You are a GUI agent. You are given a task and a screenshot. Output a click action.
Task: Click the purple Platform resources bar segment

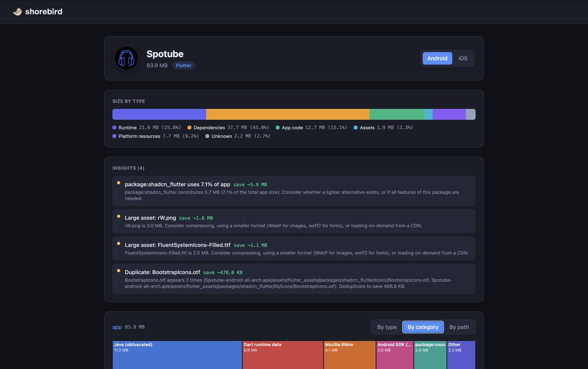point(449,114)
